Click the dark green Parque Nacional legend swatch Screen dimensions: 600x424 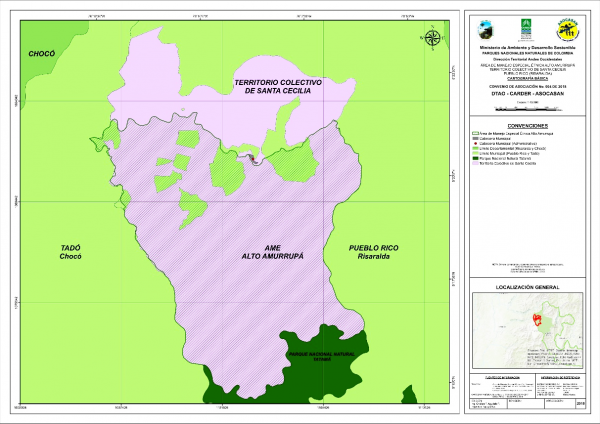[476, 158]
